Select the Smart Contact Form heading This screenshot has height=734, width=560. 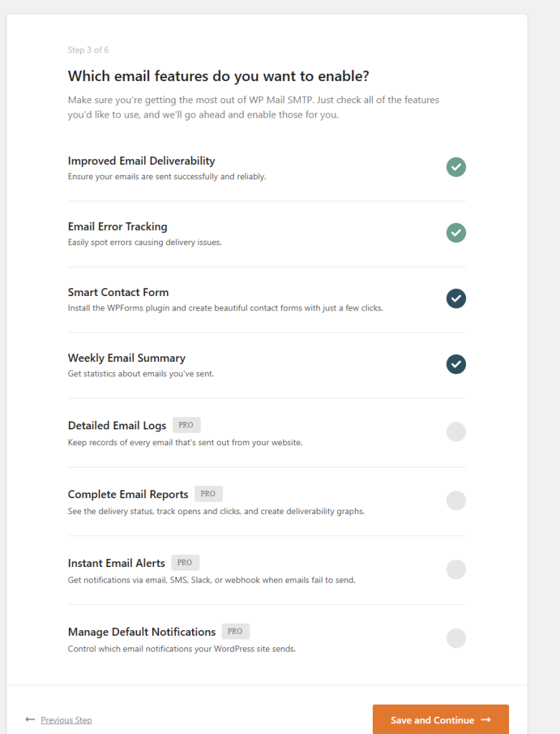pyautogui.click(x=118, y=292)
